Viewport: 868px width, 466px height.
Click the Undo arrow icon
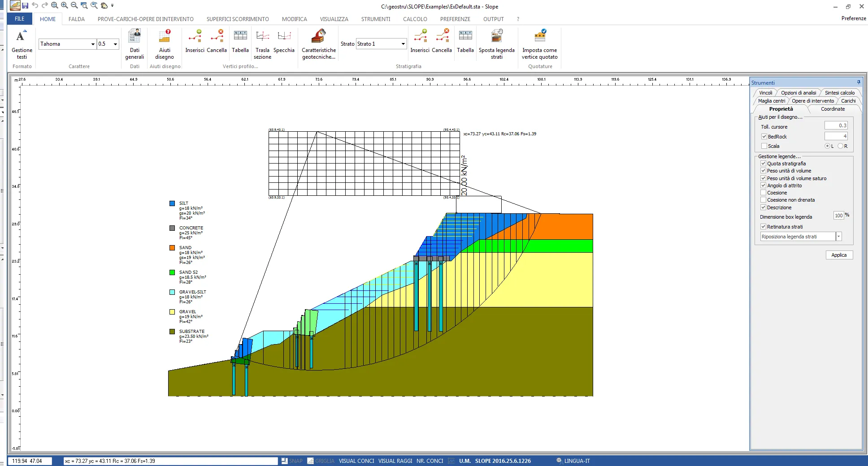pyautogui.click(x=35, y=5)
